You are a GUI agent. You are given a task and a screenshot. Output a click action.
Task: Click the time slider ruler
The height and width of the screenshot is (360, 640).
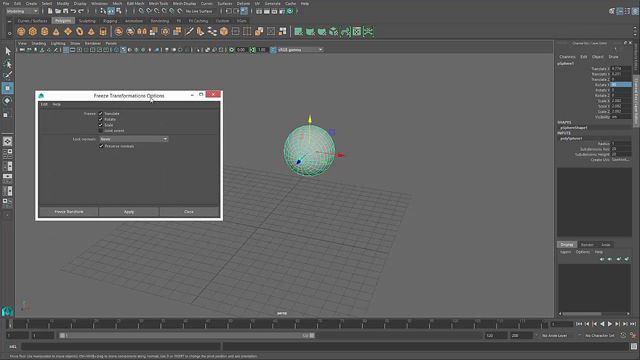277,324
